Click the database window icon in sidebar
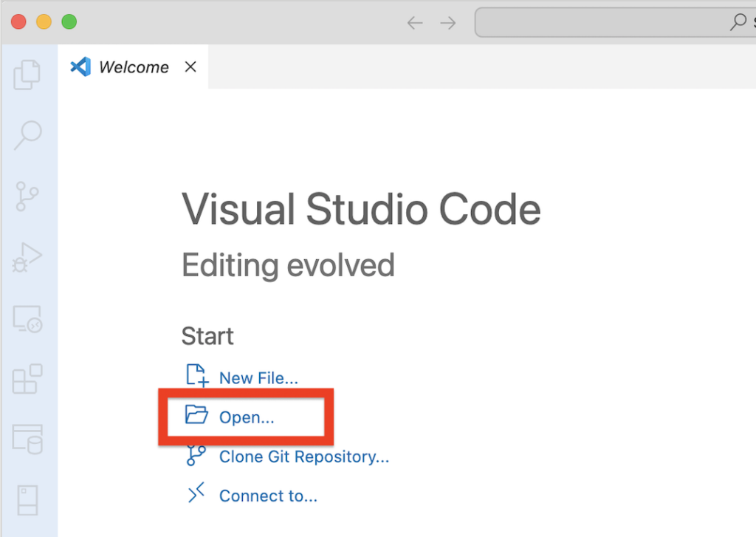This screenshot has height=537, width=756. coord(28,439)
